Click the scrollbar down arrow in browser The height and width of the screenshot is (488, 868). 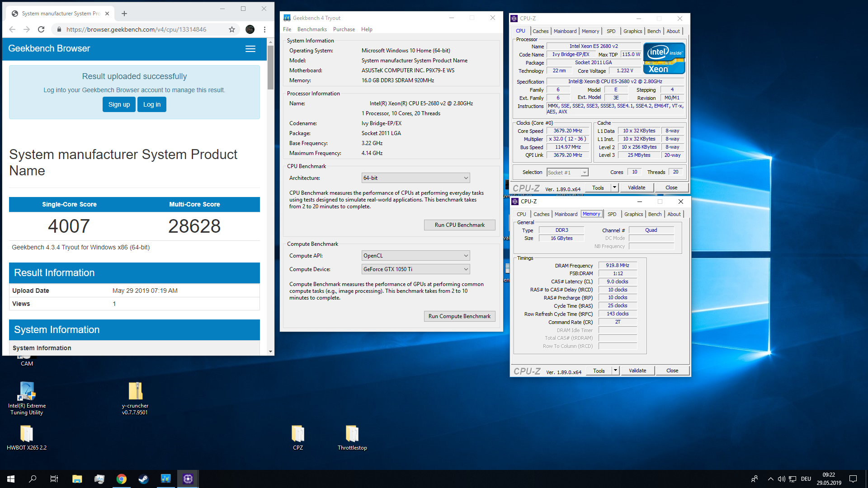(270, 351)
